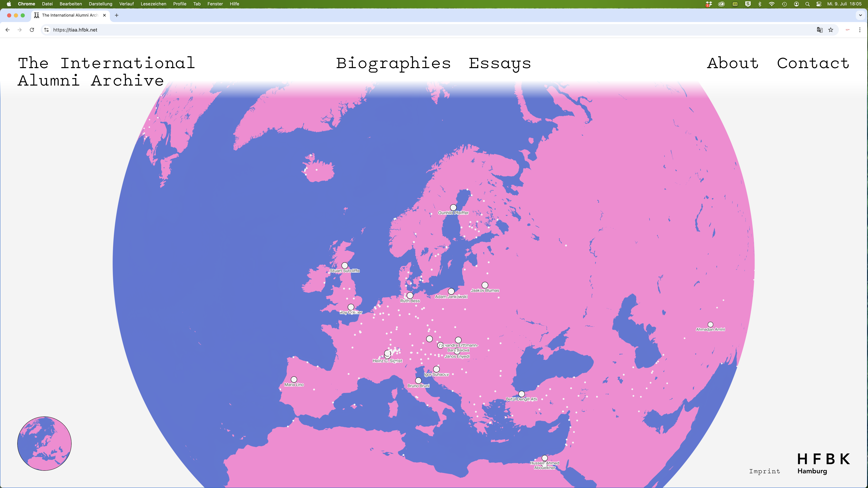The height and width of the screenshot is (488, 868).
Task: Select the Ahmadjan Amini map marker
Action: click(x=711, y=324)
